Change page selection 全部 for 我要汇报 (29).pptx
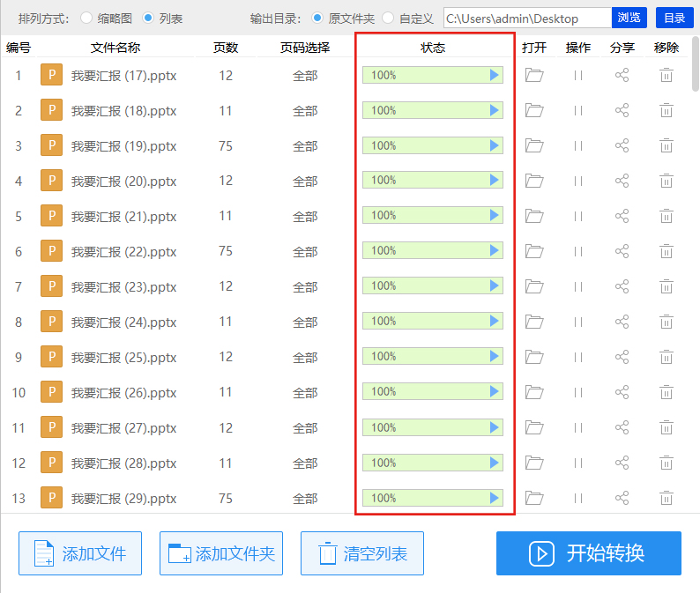 point(305,499)
